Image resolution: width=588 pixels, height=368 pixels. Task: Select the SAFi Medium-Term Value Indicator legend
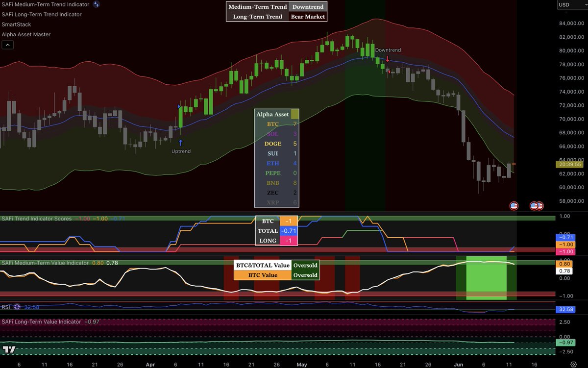[45, 263]
